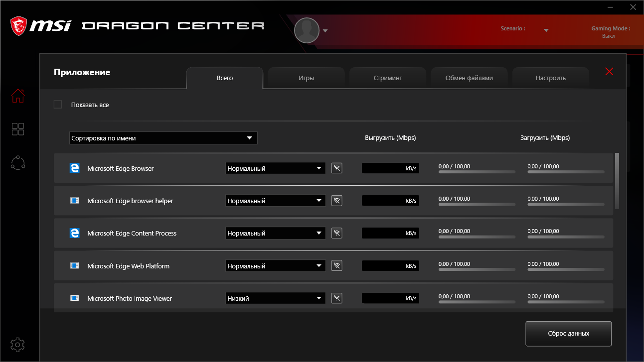Select the Обмен файлами tab

(469, 78)
